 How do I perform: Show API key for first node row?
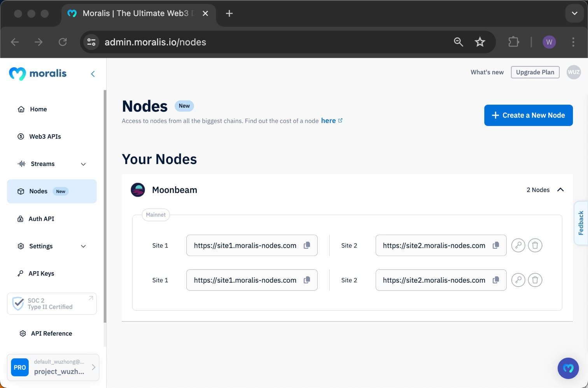(518, 245)
